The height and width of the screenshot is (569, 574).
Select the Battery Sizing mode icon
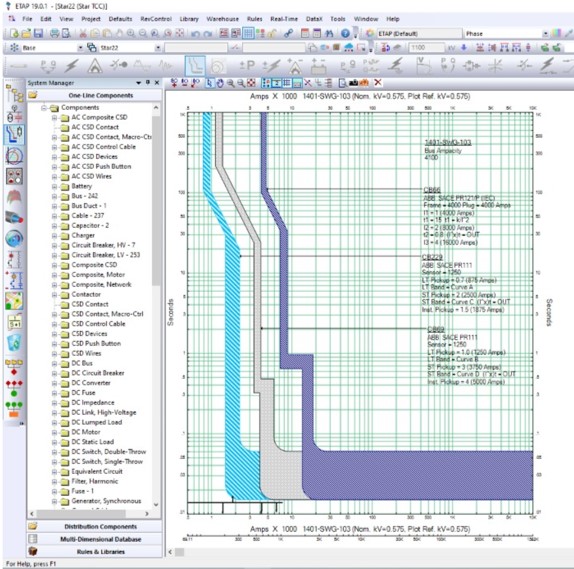pos(318,66)
